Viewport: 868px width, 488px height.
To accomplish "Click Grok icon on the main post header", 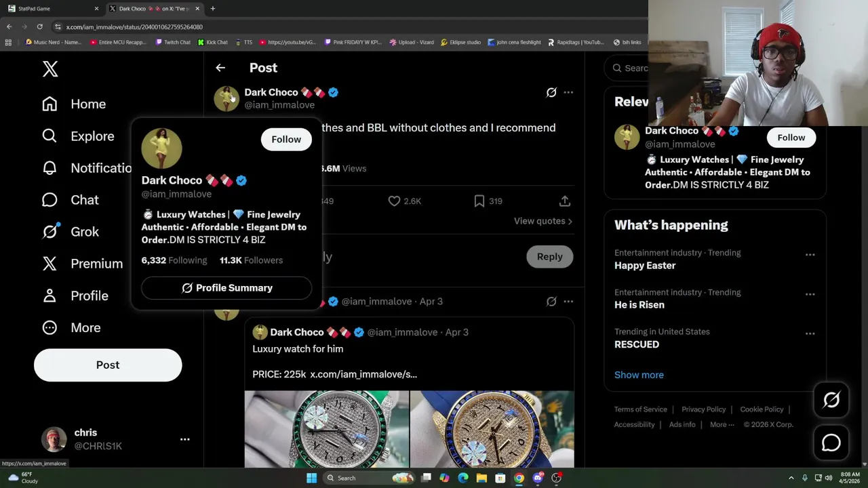I will point(551,92).
